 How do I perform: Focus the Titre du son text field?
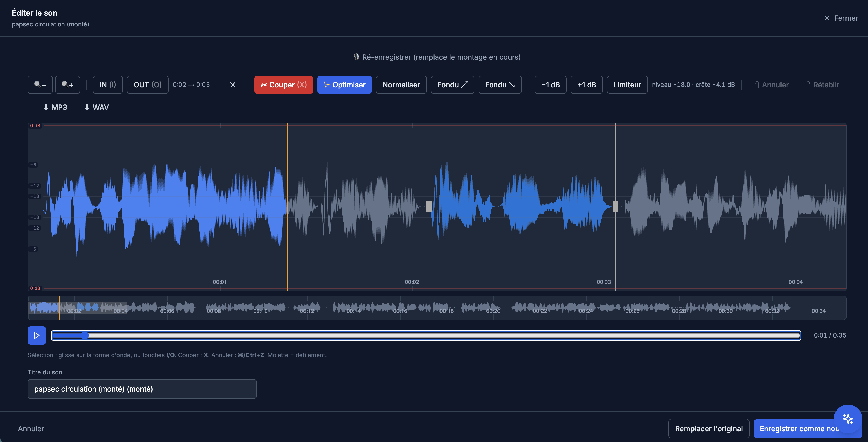click(142, 389)
